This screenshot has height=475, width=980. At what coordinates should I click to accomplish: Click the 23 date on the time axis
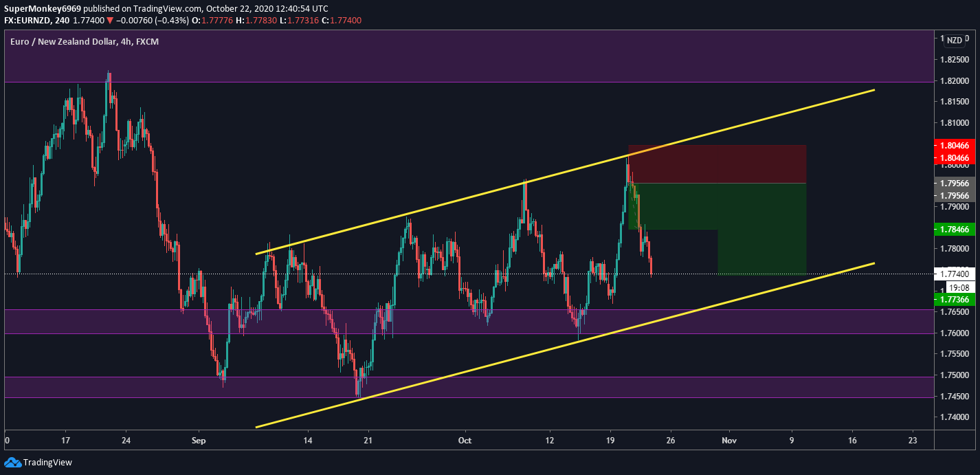(913, 440)
